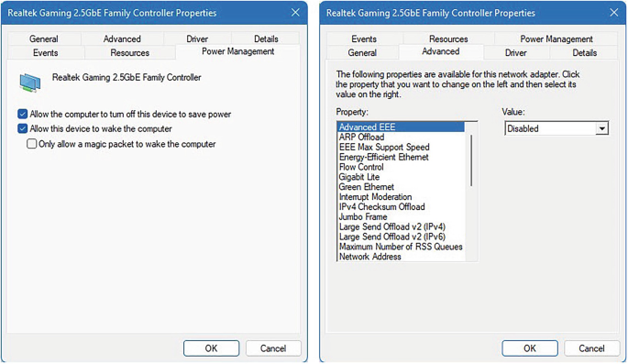Select 'EEE Max Support Speed' property
Image resolution: width=628 pixels, height=364 pixels.
coord(401,147)
